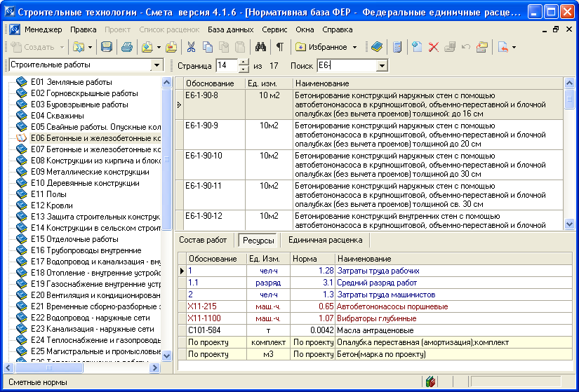Image resolution: width=579 pixels, height=392 pixels.
Task: Open the Сервис menu
Action: (274, 29)
